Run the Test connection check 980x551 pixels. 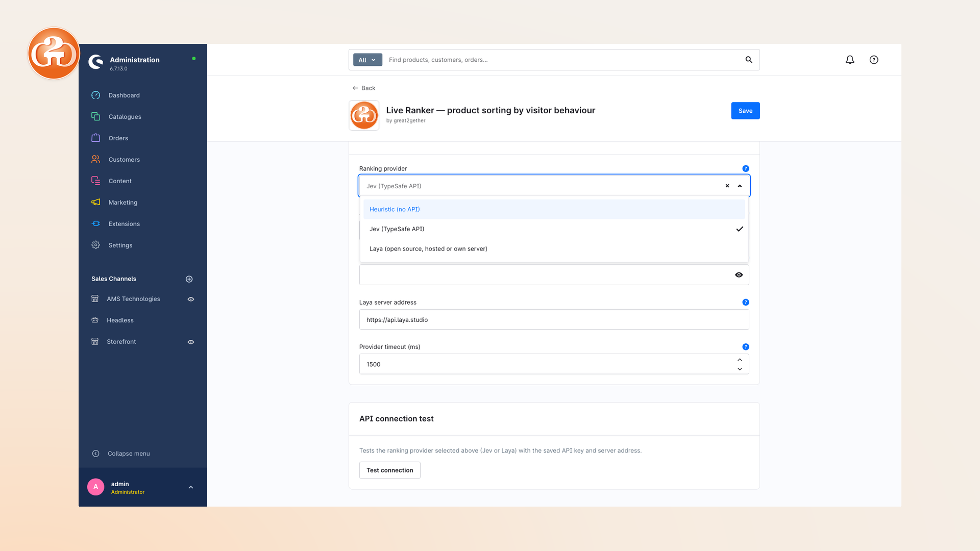pos(389,470)
